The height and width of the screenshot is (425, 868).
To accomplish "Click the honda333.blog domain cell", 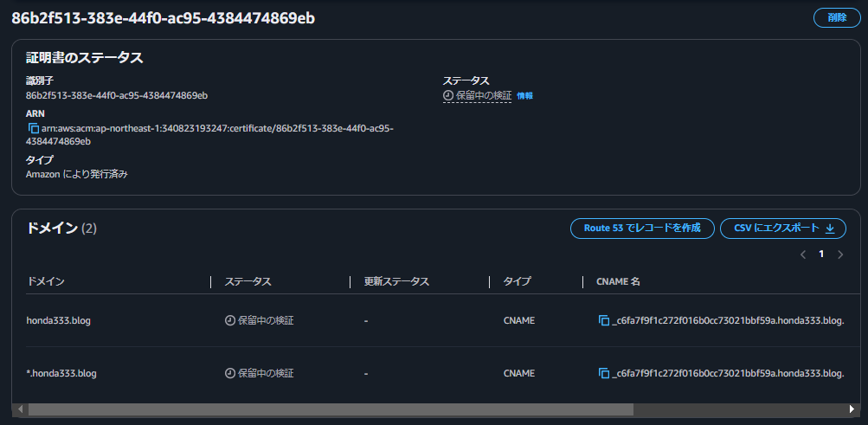I will point(58,320).
